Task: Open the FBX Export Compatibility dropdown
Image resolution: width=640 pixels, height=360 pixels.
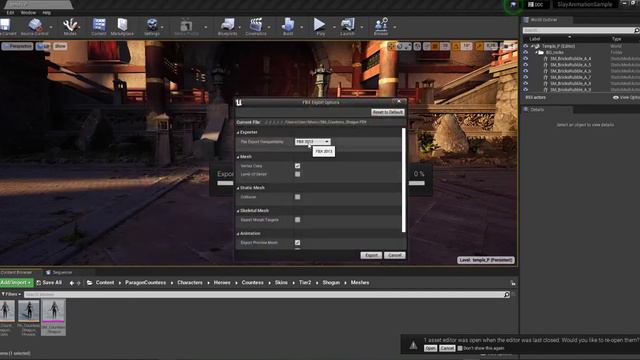Action: [x=313, y=142]
